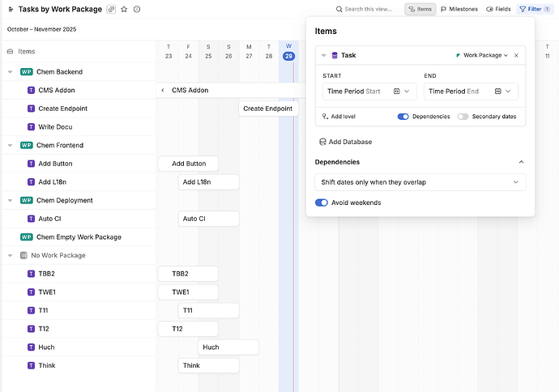
Task: Select Write Docu in the item list
Action: [55, 127]
